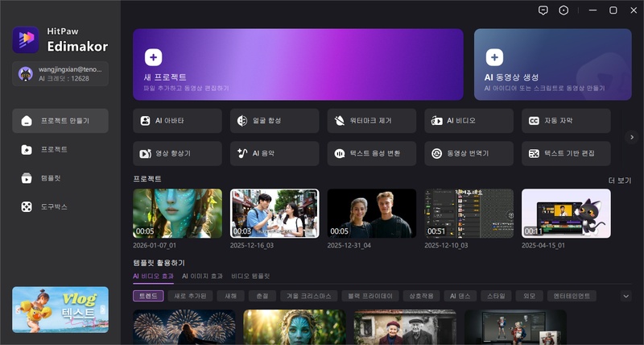644x345 pixels.
Task: Click 더 보기 to view more projects
Action: coord(620,181)
